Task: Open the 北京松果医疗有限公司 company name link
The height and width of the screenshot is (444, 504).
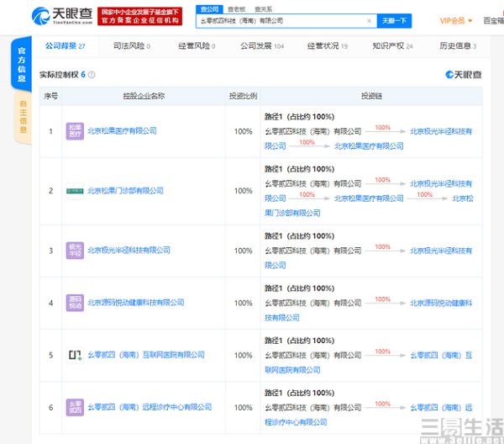Action: [123, 131]
